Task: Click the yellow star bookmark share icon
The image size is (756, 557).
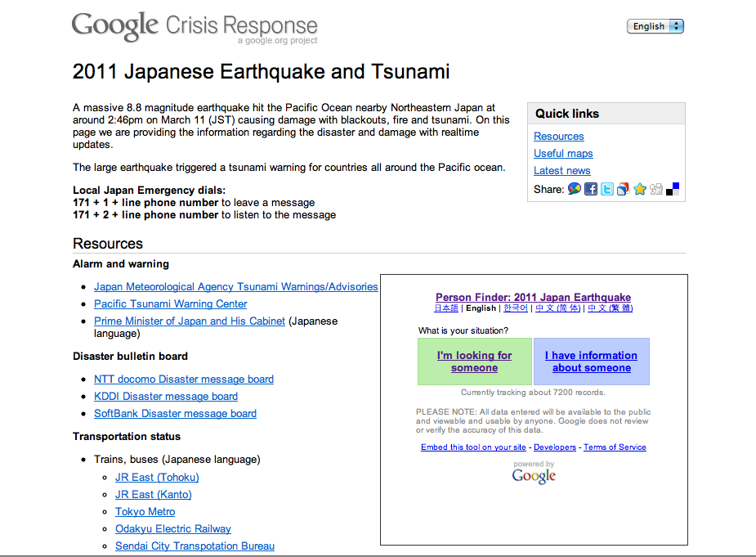Action: coord(640,189)
